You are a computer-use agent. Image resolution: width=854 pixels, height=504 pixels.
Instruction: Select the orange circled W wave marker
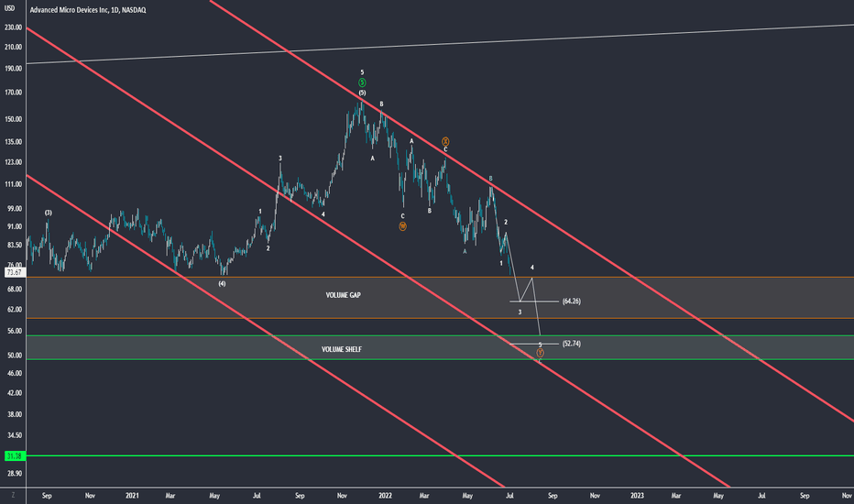[x=402, y=226]
